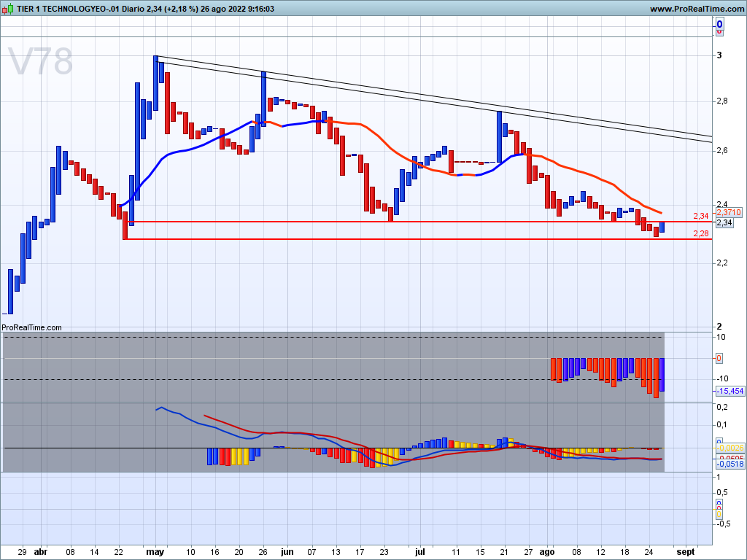Click the 23 date label before jul
The height and width of the screenshot is (560, 747).
384,552
